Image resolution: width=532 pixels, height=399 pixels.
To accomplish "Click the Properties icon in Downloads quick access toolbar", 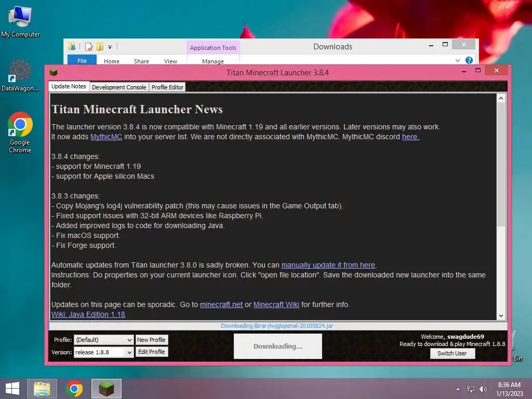I will (x=89, y=46).
